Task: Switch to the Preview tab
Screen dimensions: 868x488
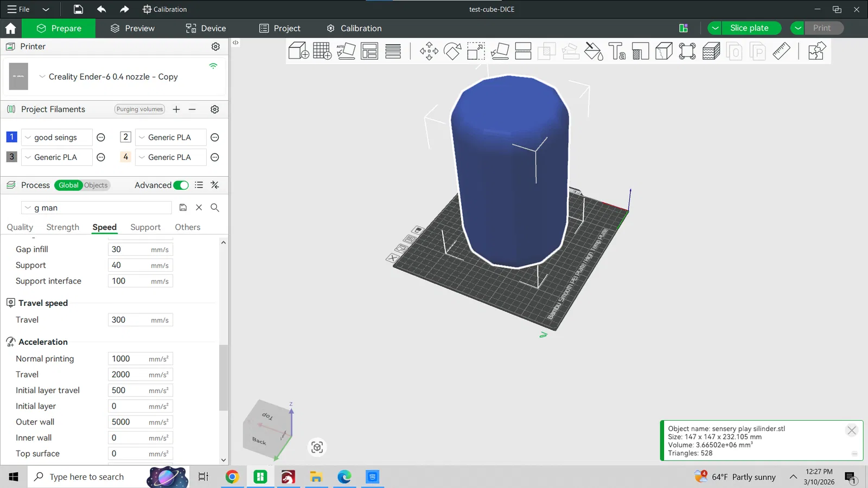Action: 132,28
